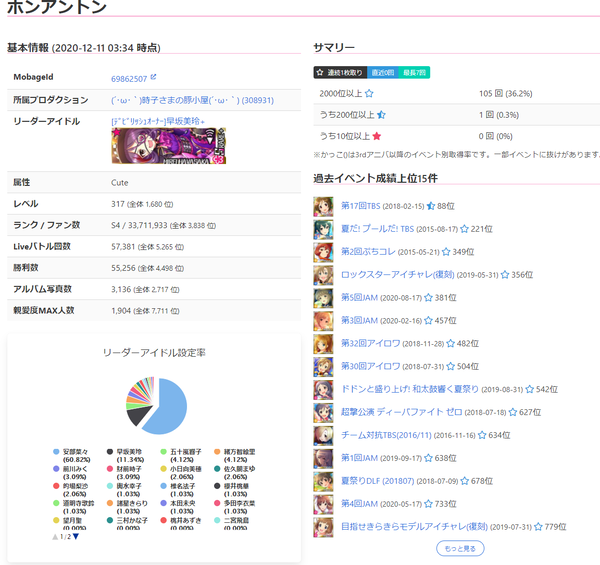Toggle 小日向美穂 (2.06%) legend entry

click(181, 473)
